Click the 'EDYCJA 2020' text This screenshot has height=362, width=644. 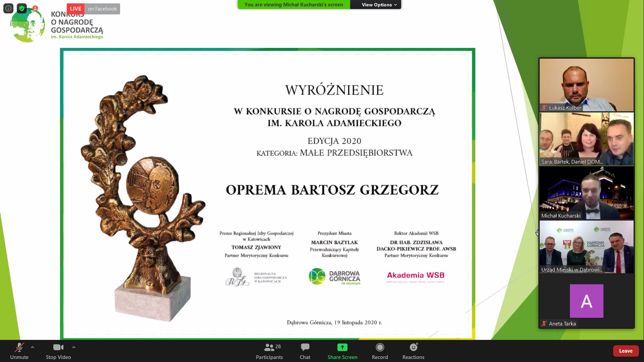(x=334, y=141)
